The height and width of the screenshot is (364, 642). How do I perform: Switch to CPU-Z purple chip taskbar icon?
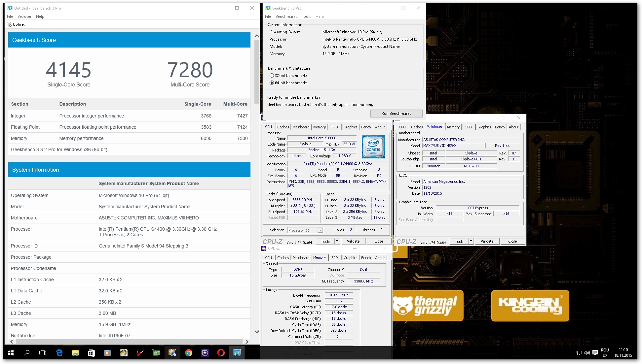point(205,353)
